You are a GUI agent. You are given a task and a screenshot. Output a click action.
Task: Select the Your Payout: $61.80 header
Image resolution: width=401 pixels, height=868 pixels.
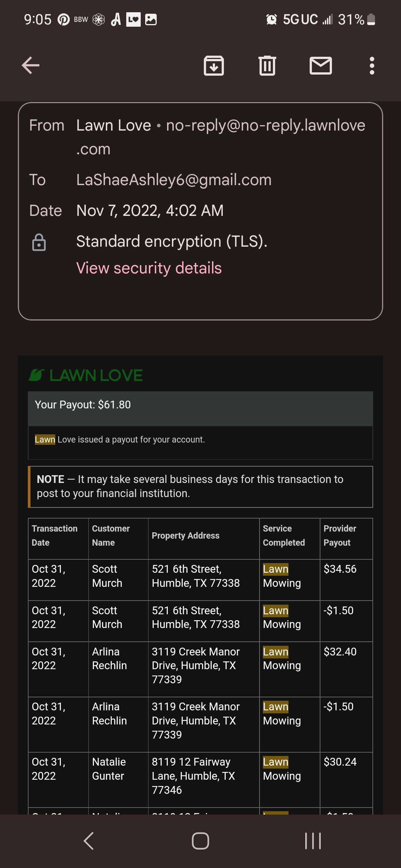200,408
